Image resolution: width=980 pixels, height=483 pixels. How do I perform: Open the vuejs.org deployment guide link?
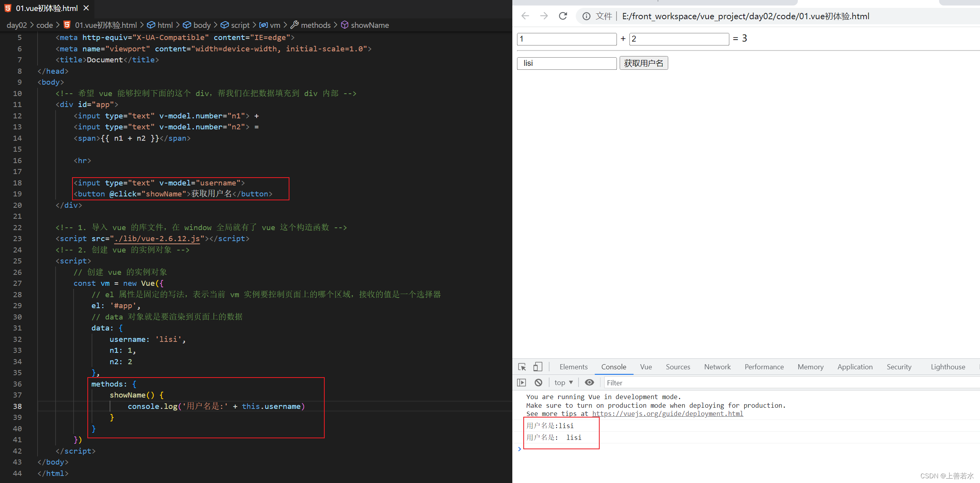click(667, 414)
